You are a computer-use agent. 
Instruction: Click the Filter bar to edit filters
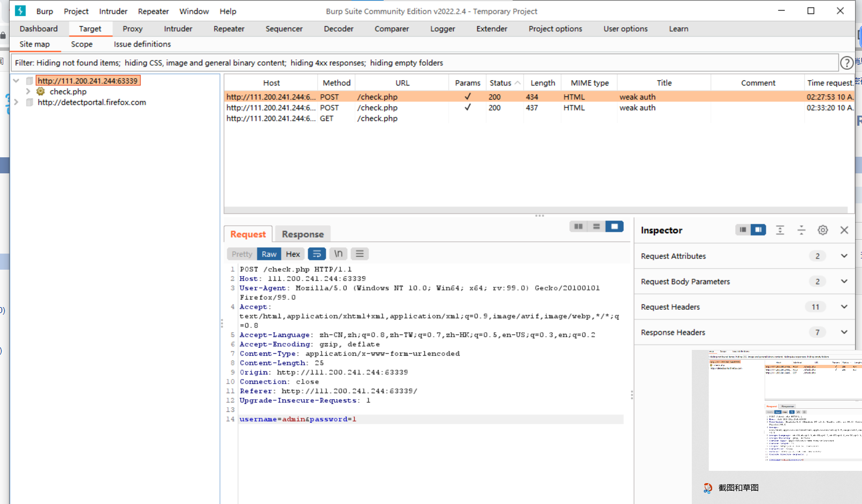tap(425, 63)
